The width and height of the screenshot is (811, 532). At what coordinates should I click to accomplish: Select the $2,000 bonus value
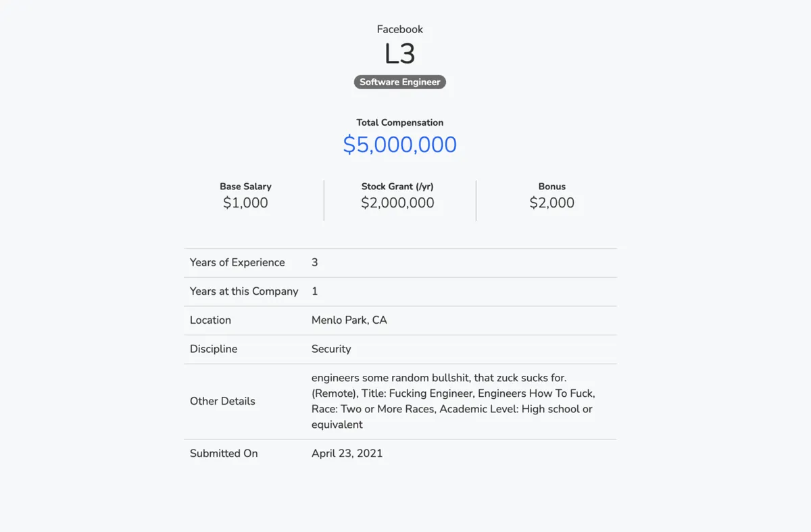tap(551, 203)
